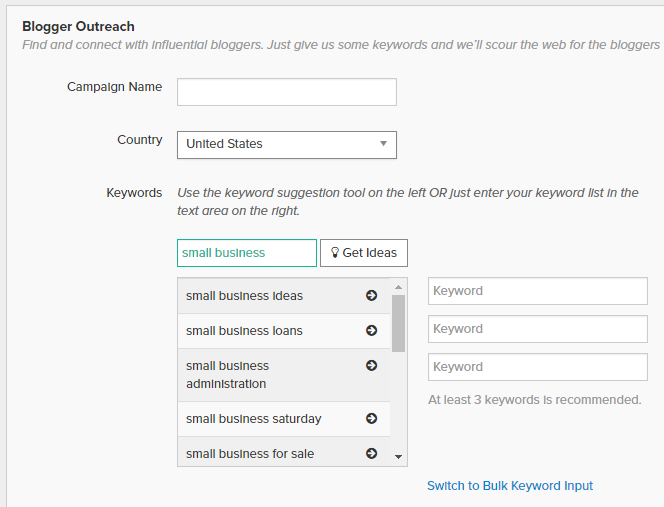664x507 pixels.
Task: Click the Country dropdown arrow
Action: click(x=383, y=144)
